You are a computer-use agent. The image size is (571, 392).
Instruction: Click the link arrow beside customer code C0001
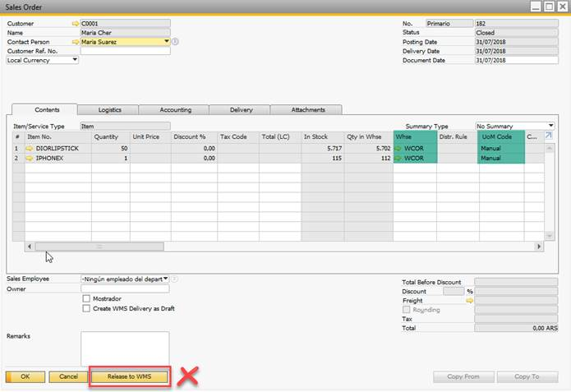[76, 24]
